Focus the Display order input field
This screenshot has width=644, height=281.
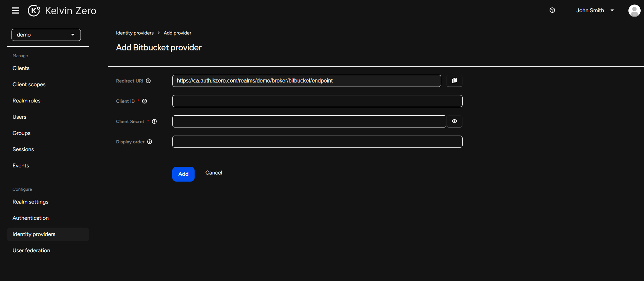coord(317,142)
